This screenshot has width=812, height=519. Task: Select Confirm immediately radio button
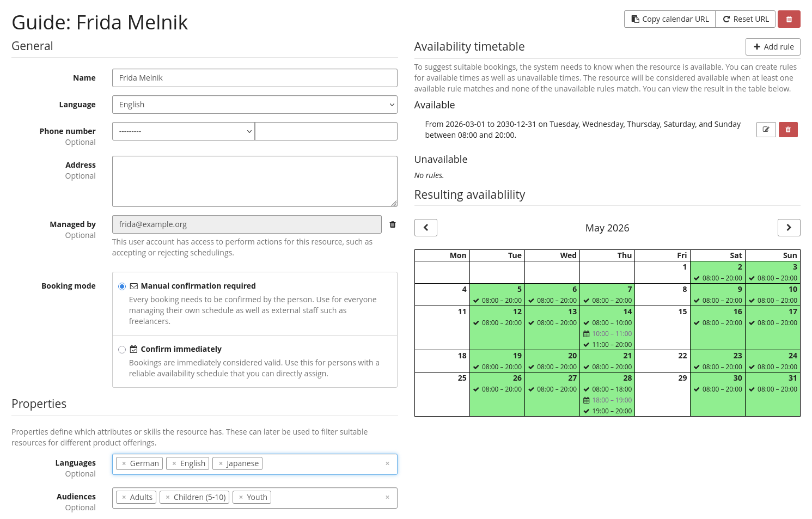(122, 350)
